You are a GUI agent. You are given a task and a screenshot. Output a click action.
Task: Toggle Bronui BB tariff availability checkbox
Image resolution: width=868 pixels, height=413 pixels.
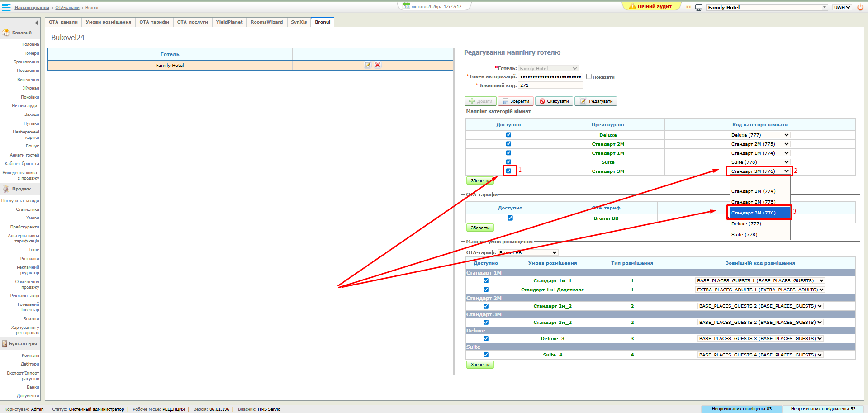point(510,218)
